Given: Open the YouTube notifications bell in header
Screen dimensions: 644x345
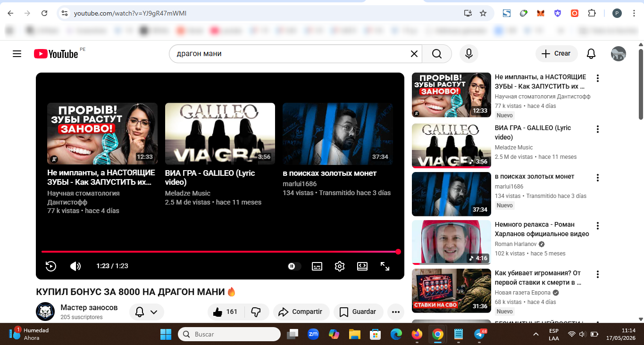Looking at the screenshot, I should pos(591,54).
